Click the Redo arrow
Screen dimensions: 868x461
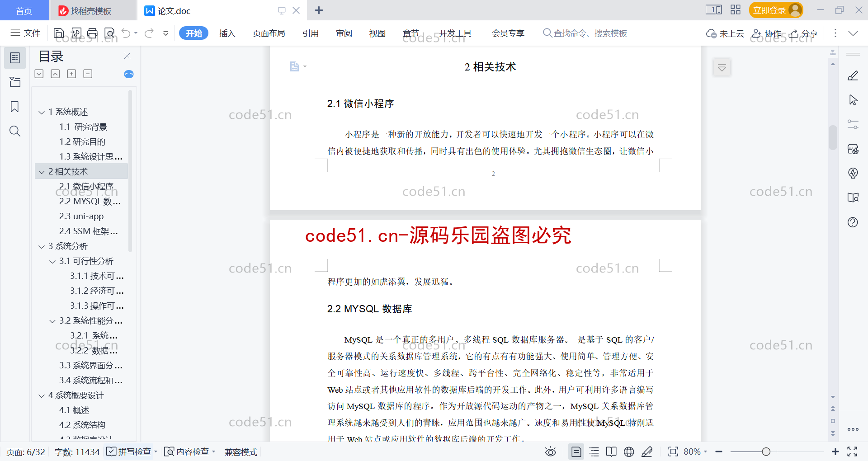[x=149, y=33]
